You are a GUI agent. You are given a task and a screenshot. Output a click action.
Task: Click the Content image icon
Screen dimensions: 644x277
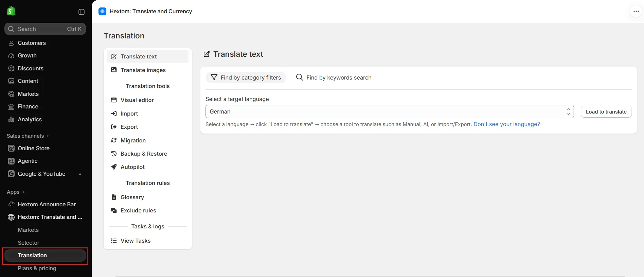pyautogui.click(x=11, y=81)
